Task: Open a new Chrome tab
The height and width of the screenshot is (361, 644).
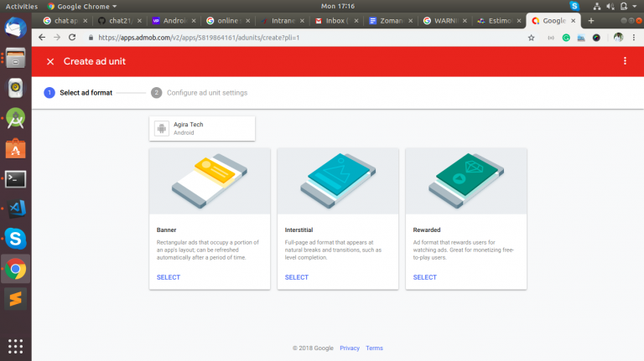Action: (591, 21)
